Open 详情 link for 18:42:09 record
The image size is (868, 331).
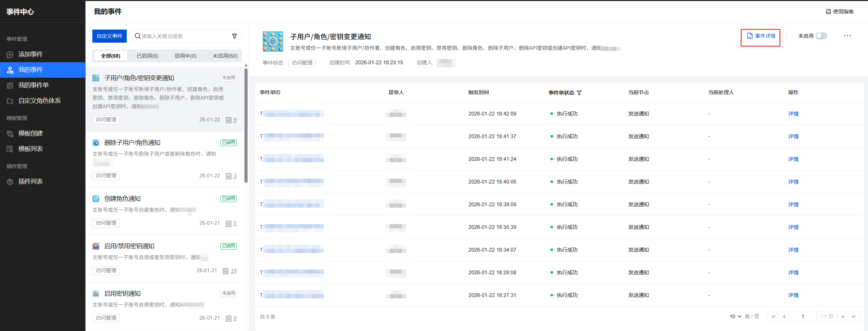click(793, 114)
